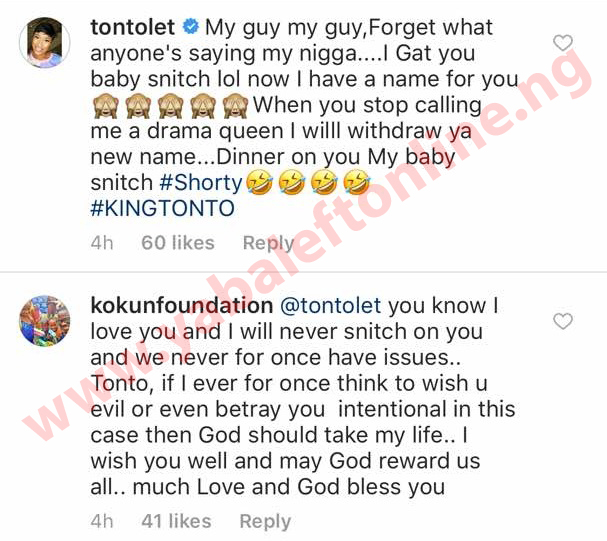View the 60 likes list
Viewport: 607px width, 541px height.
(178, 243)
